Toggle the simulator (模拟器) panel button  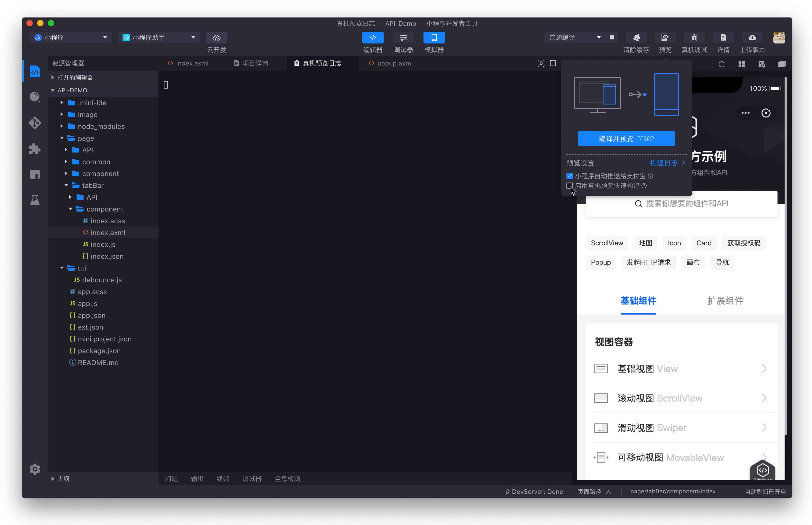pyautogui.click(x=434, y=38)
